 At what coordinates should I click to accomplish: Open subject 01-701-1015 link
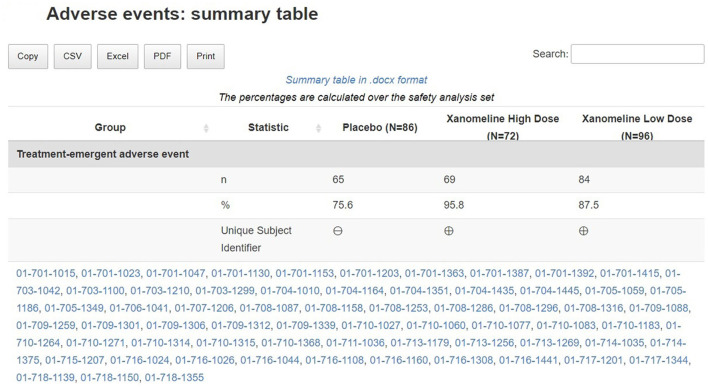tap(46, 273)
